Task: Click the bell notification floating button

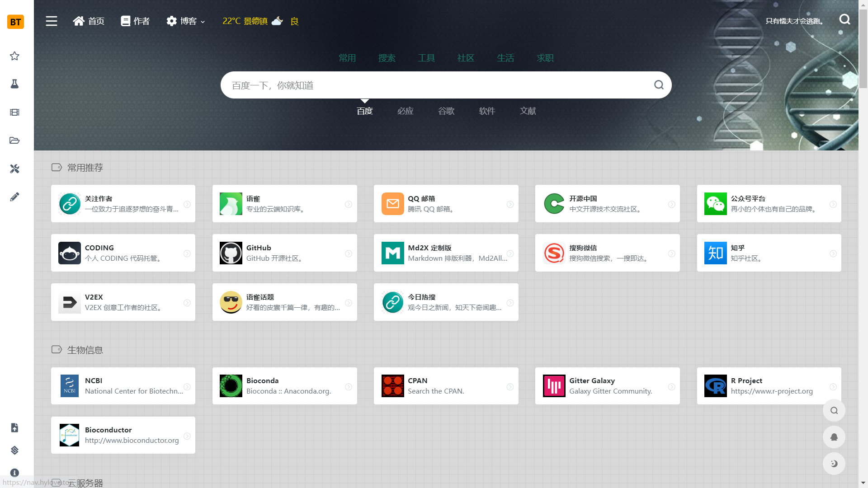Action: coord(834,437)
